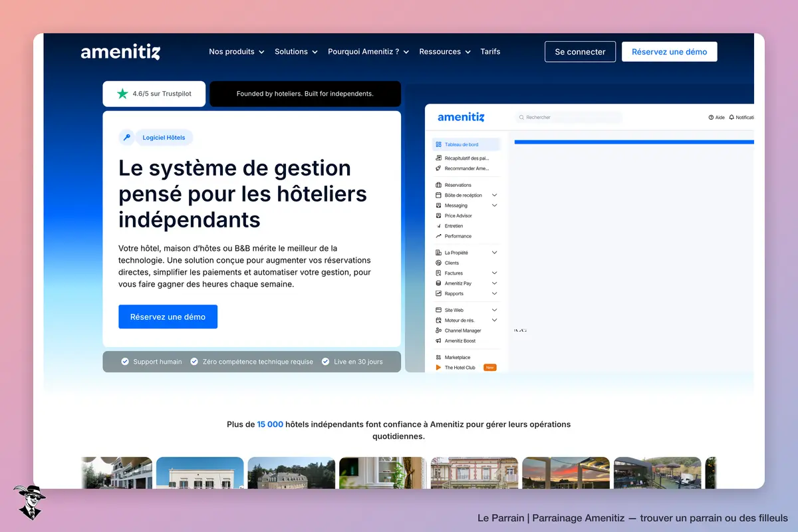Expand the Factures chevron

click(x=494, y=273)
